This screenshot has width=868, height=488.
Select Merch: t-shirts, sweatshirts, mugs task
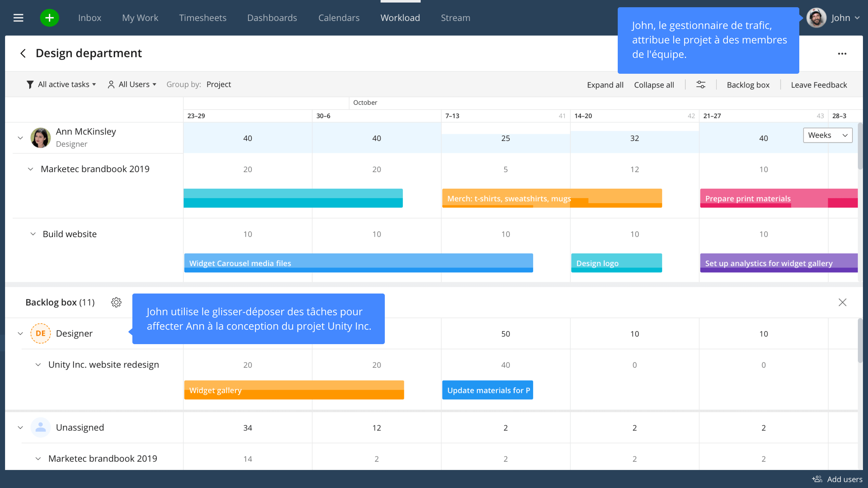click(x=552, y=198)
